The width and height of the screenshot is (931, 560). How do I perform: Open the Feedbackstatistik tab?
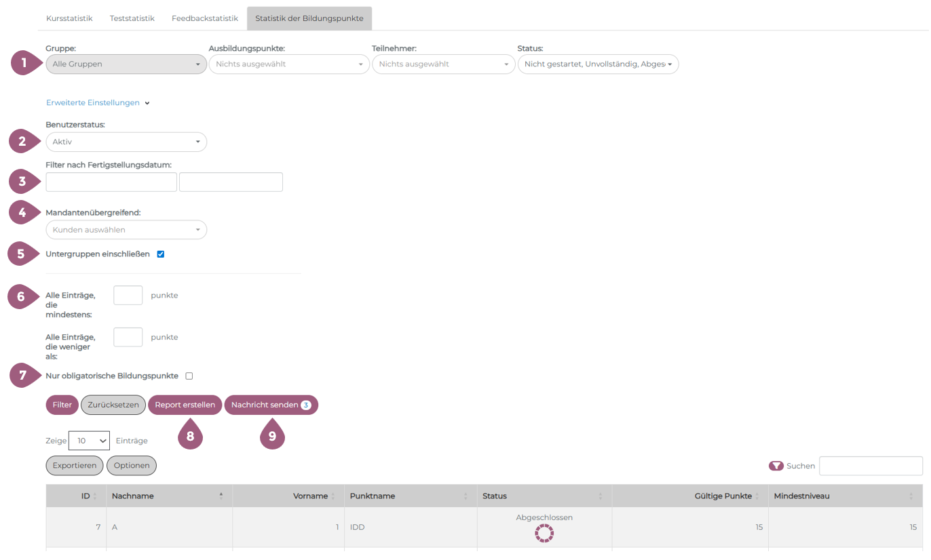(x=205, y=18)
